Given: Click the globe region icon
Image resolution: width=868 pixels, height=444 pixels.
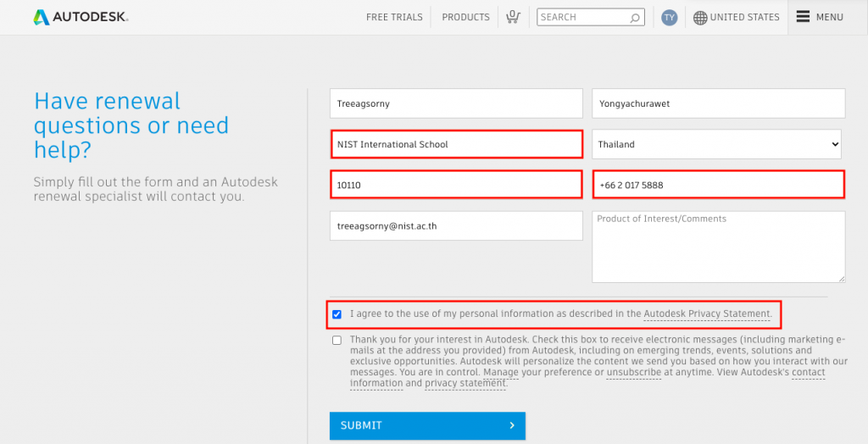Looking at the screenshot, I should (x=700, y=17).
